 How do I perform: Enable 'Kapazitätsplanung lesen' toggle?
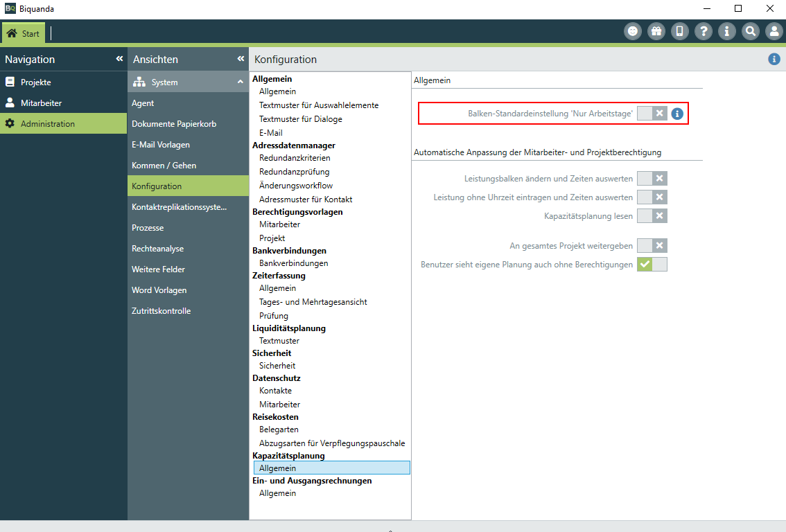(652, 216)
